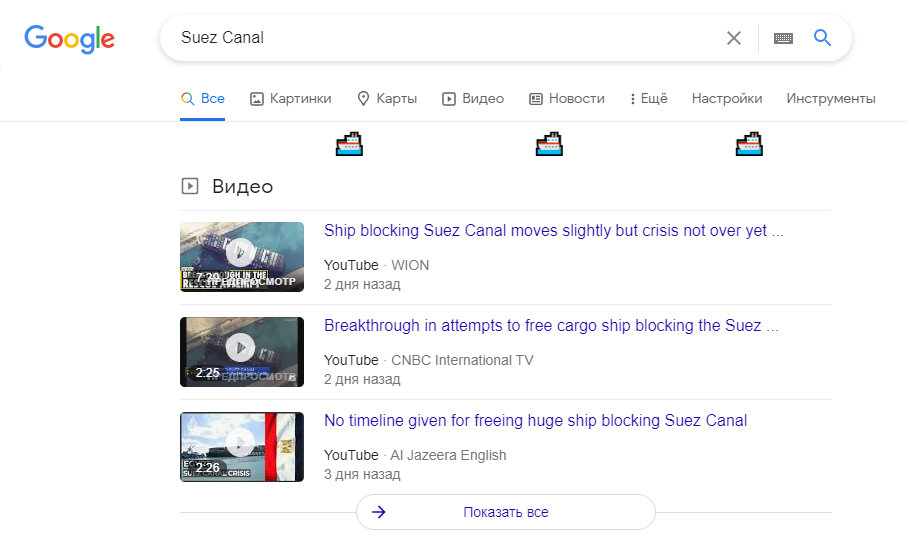
Task: Open the Видео search tab
Action: pos(473,98)
